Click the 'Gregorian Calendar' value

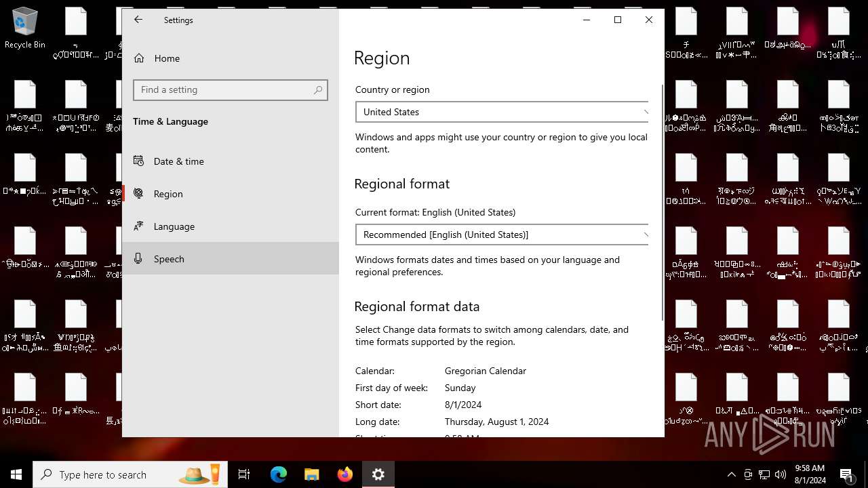point(486,371)
